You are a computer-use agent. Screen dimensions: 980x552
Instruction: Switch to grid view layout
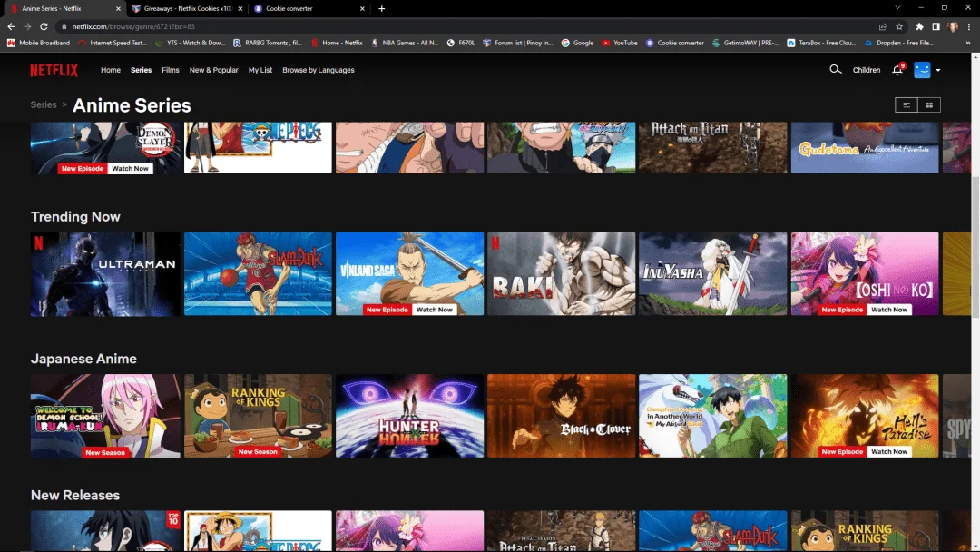(x=929, y=105)
